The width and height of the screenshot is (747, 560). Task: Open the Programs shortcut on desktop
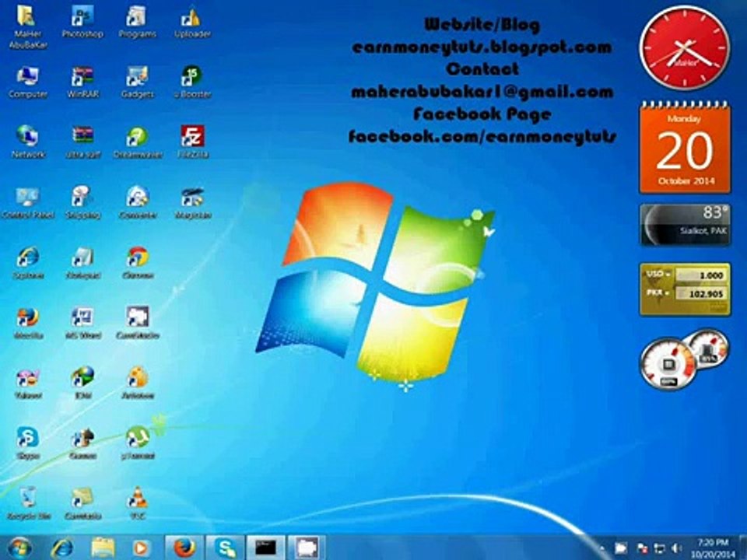pyautogui.click(x=137, y=23)
